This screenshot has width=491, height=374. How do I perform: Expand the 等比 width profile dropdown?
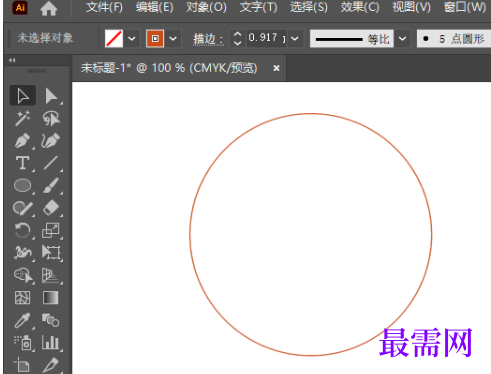[403, 39]
